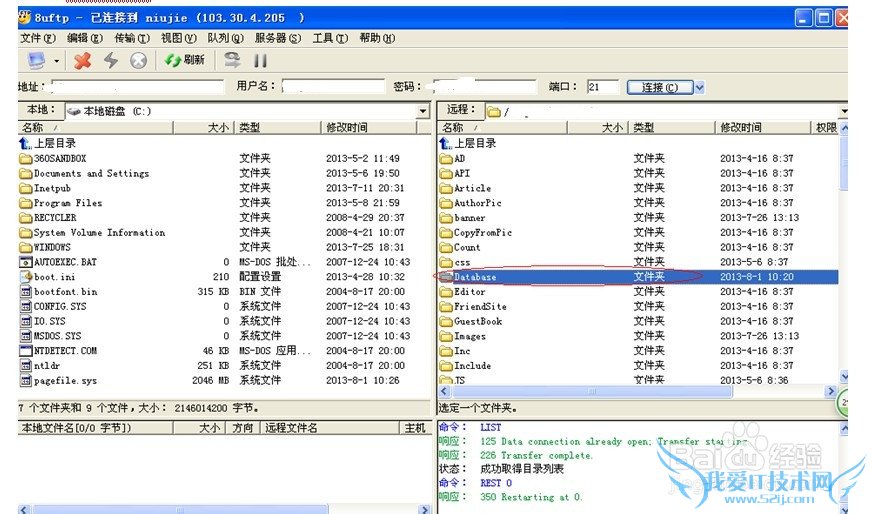Screen dimensions: 872x514
Task: Sort queue by 远程文件名 column
Action: click(329, 428)
